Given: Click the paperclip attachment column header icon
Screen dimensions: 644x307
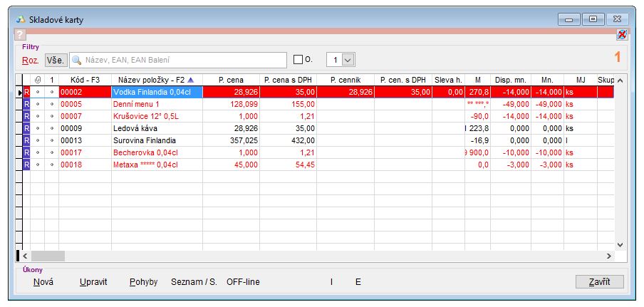Looking at the screenshot, I should (x=38, y=80).
